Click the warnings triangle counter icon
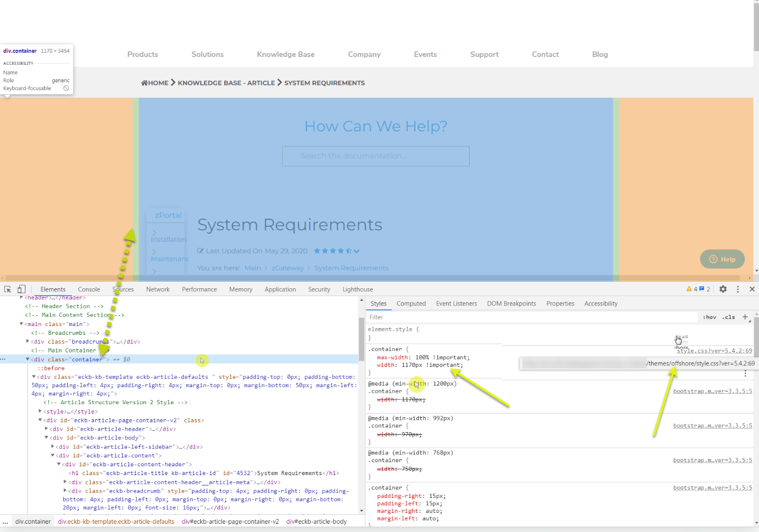The height and width of the screenshot is (532, 759). pyautogui.click(x=689, y=289)
